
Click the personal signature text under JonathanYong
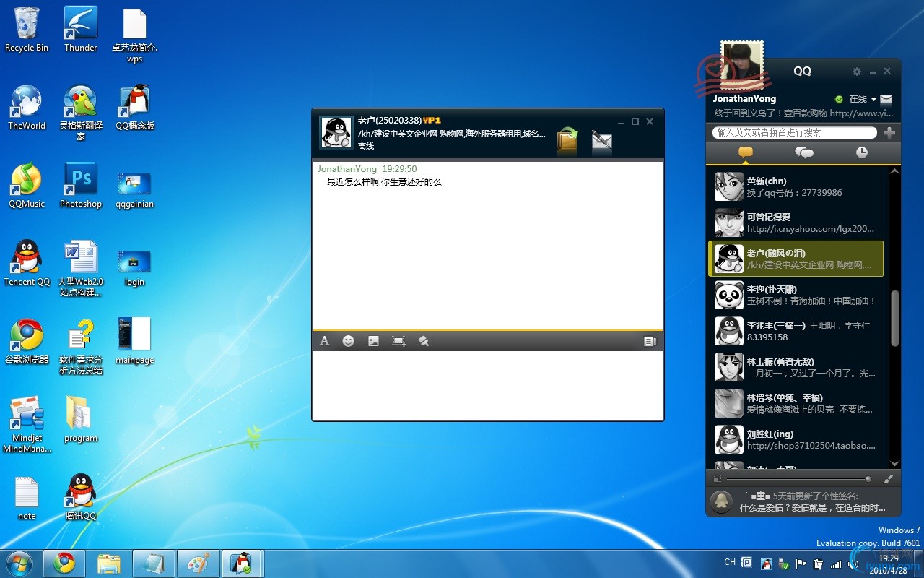tap(803, 113)
